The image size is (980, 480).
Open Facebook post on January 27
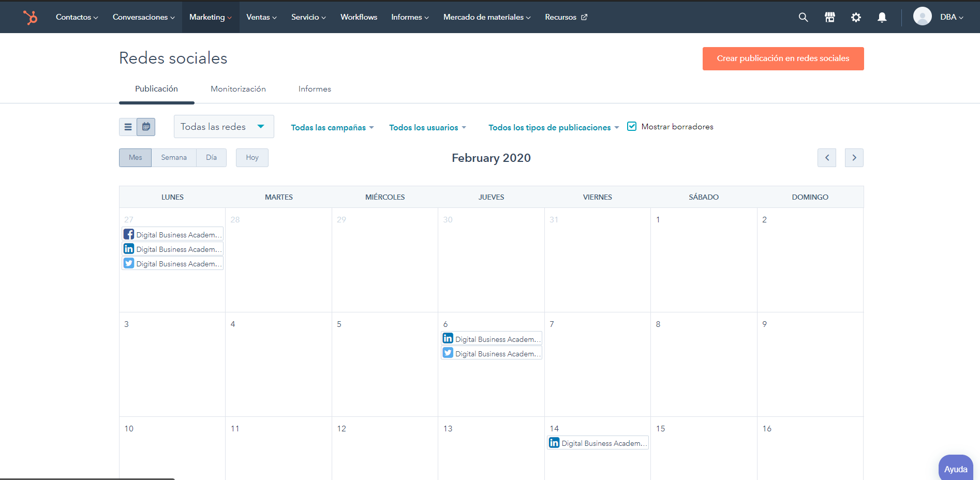(173, 234)
